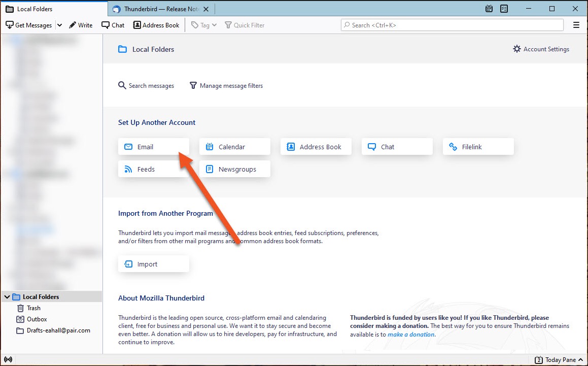Viewport: 588px width, 366px height.
Task: Set up a new Email account
Action: tap(154, 147)
